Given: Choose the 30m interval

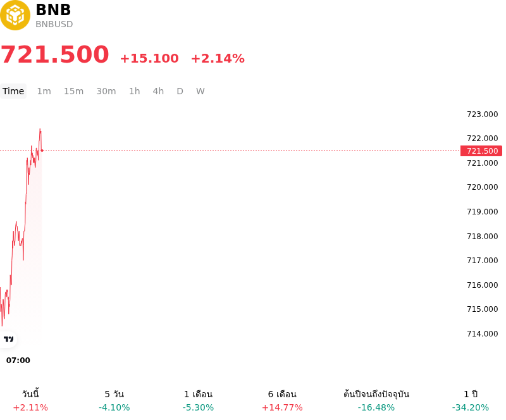Looking at the screenshot, I should point(106,91).
